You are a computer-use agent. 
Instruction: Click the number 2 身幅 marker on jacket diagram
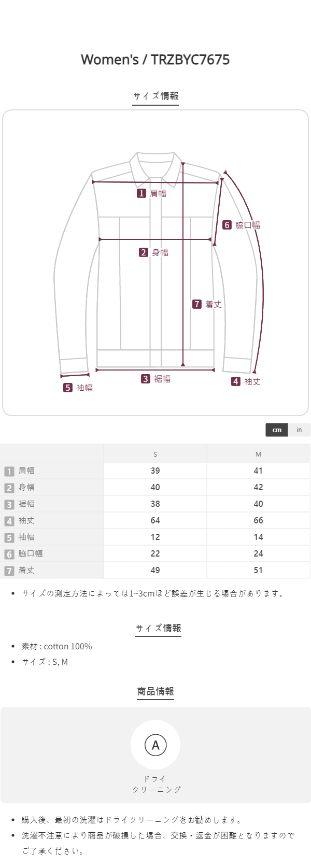click(x=144, y=252)
